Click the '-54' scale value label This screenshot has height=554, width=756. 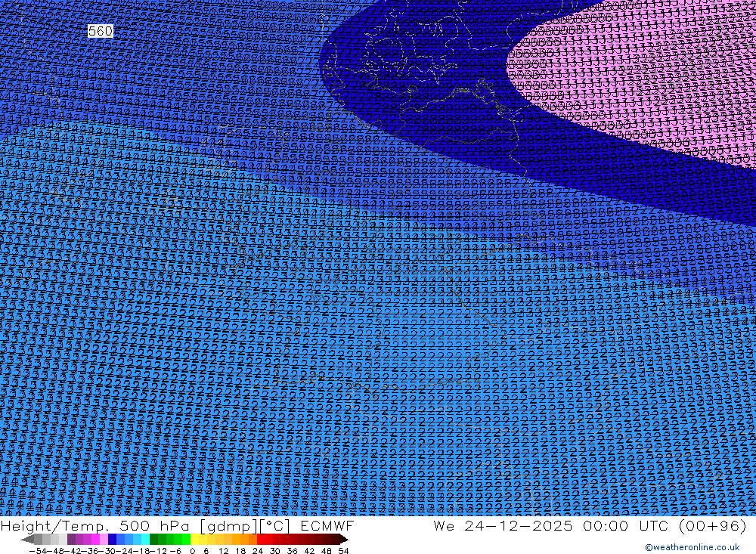pyautogui.click(x=38, y=551)
